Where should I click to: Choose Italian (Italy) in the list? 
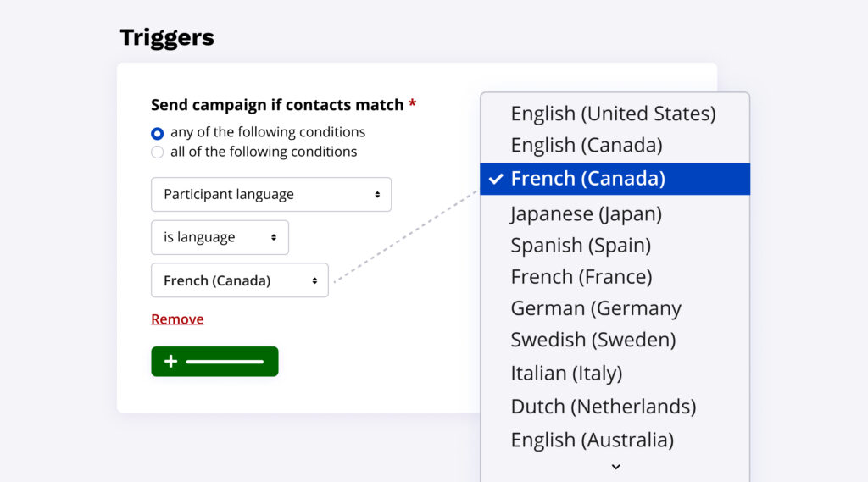point(566,373)
